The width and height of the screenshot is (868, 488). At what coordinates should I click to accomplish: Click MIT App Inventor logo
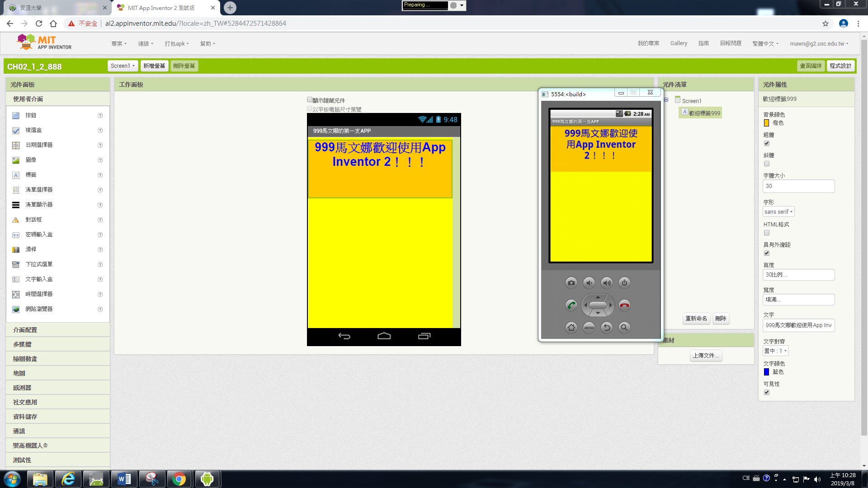tap(44, 42)
